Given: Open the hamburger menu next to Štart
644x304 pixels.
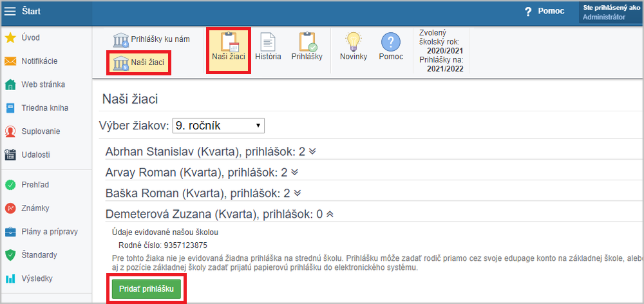Looking at the screenshot, I should pyautogui.click(x=10, y=12).
